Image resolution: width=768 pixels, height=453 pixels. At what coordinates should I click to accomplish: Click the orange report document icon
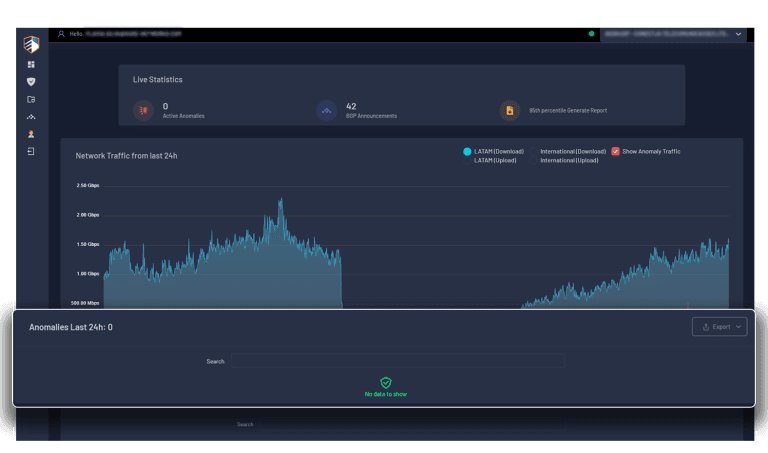tap(510, 110)
